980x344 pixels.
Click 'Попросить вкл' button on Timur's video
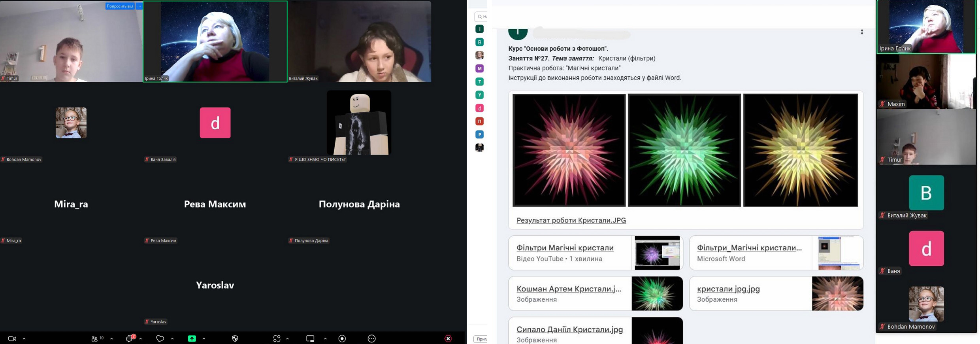tap(120, 6)
